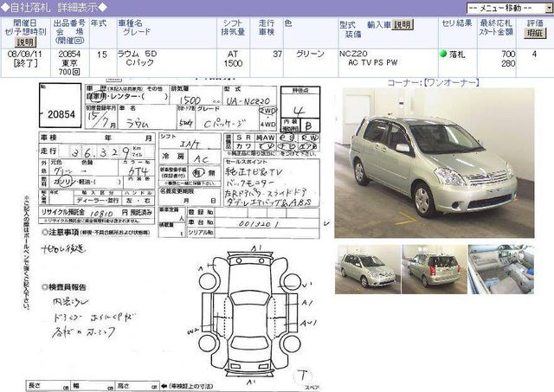The image size is (554, 392).
Task: Click the 自社落札 詳細表示 page title
Action: [54, 8]
